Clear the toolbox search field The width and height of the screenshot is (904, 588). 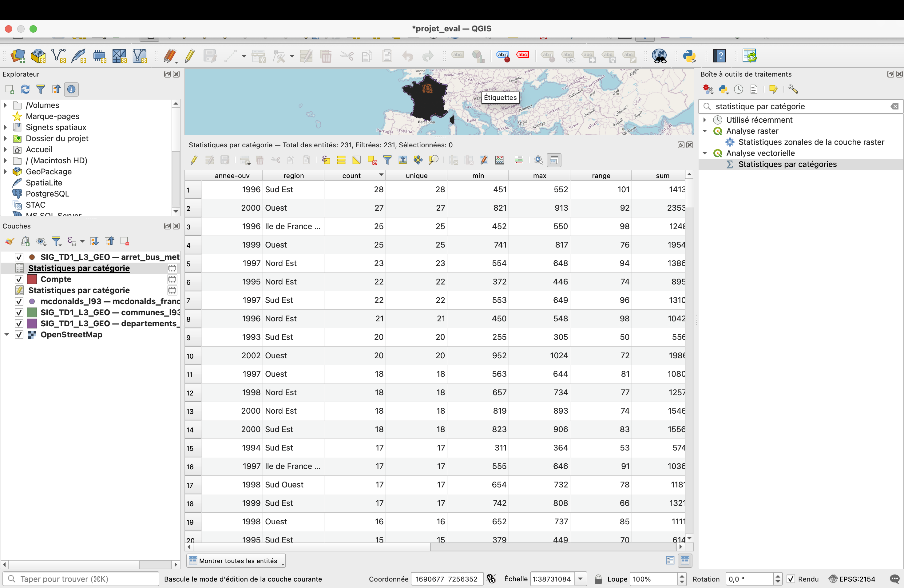point(895,107)
